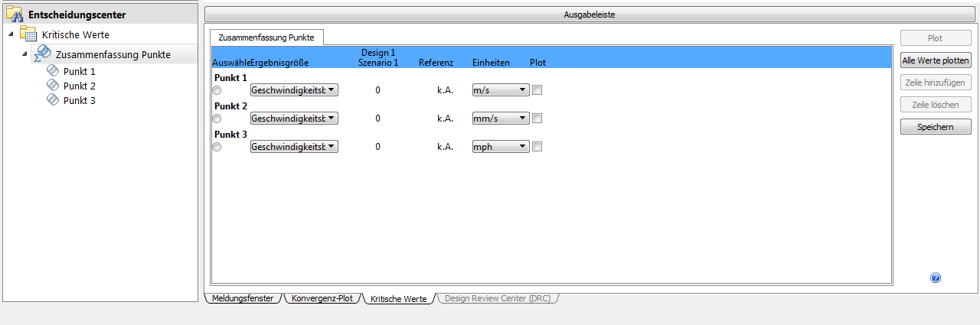Switch to the Konvergenz-Plot tab
The image size is (980, 325).
click(x=322, y=298)
